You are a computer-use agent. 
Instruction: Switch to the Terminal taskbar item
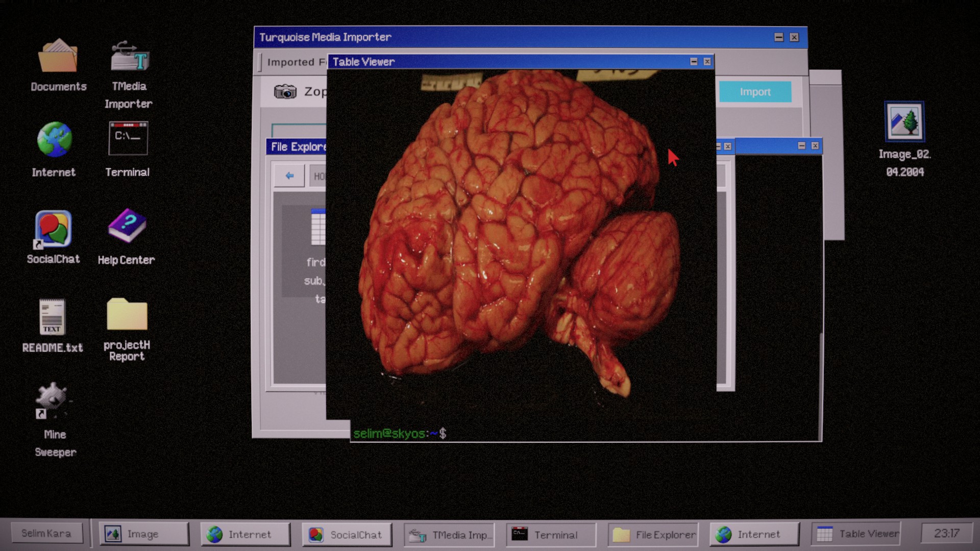click(x=550, y=534)
